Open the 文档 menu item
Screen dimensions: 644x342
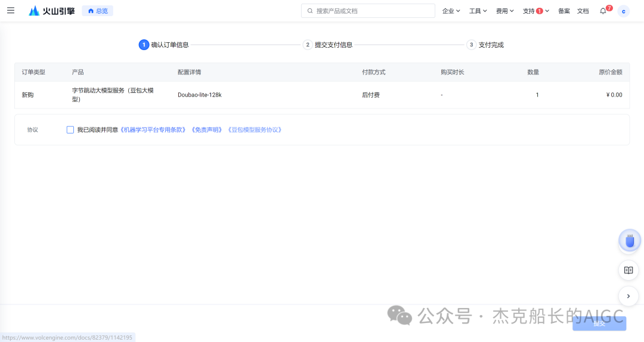tap(583, 11)
